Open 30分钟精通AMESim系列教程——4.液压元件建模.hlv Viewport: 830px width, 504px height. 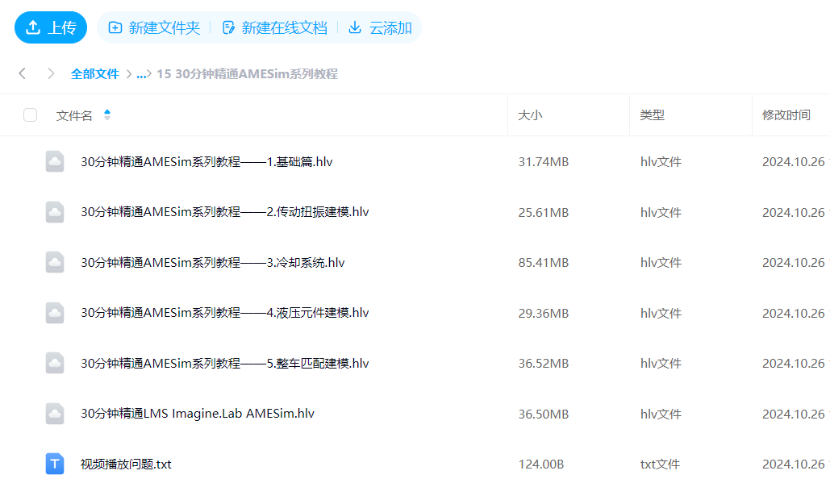click(224, 313)
